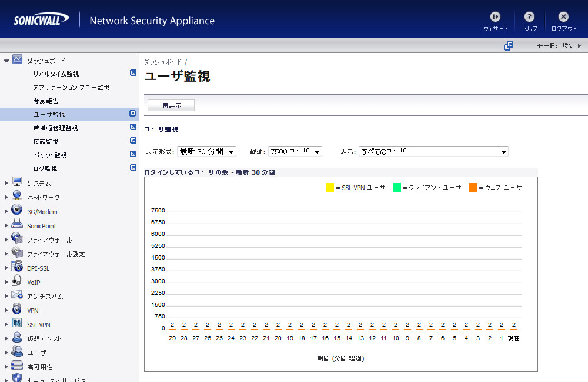Select ユーザ監視 menu item

pyautogui.click(x=49, y=114)
